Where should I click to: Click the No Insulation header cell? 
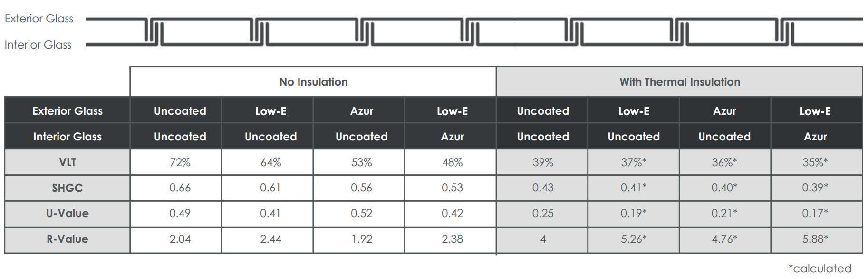coord(313,82)
